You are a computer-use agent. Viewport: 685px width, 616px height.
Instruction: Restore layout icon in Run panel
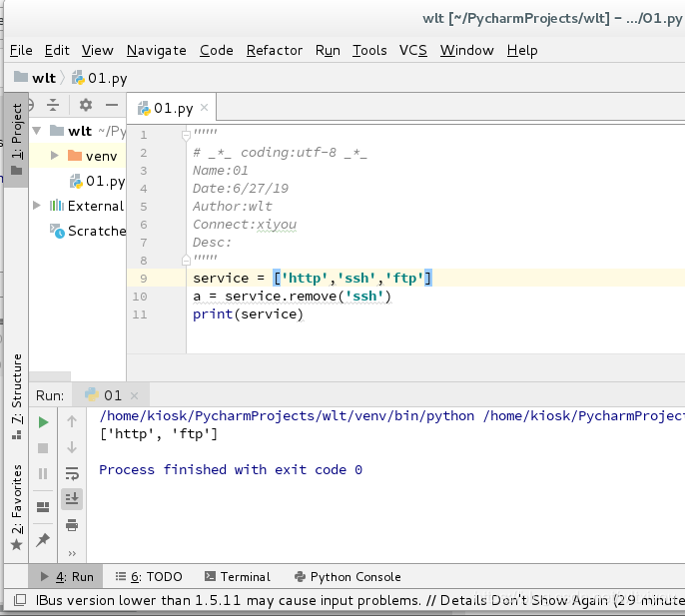click(x=43, y=507)
